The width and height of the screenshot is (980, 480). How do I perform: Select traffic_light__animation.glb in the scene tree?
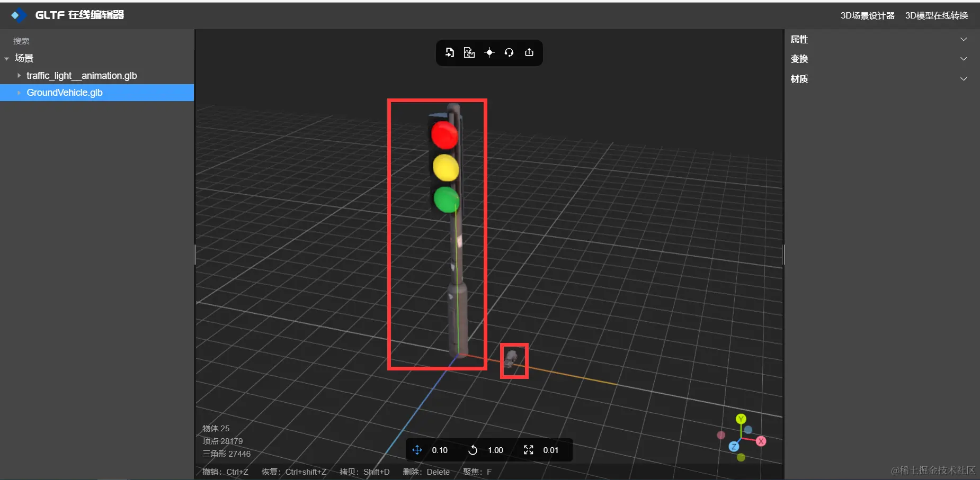82,76
